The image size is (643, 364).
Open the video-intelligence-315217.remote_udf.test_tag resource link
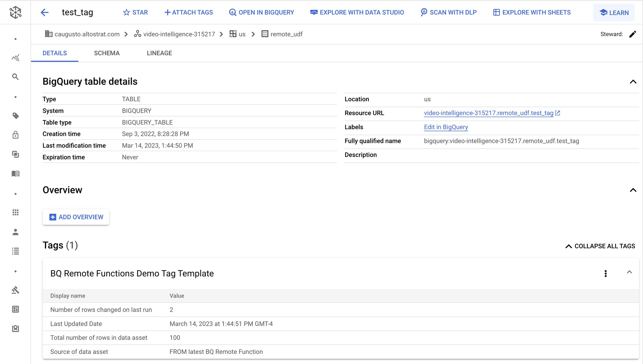(488, 113)
